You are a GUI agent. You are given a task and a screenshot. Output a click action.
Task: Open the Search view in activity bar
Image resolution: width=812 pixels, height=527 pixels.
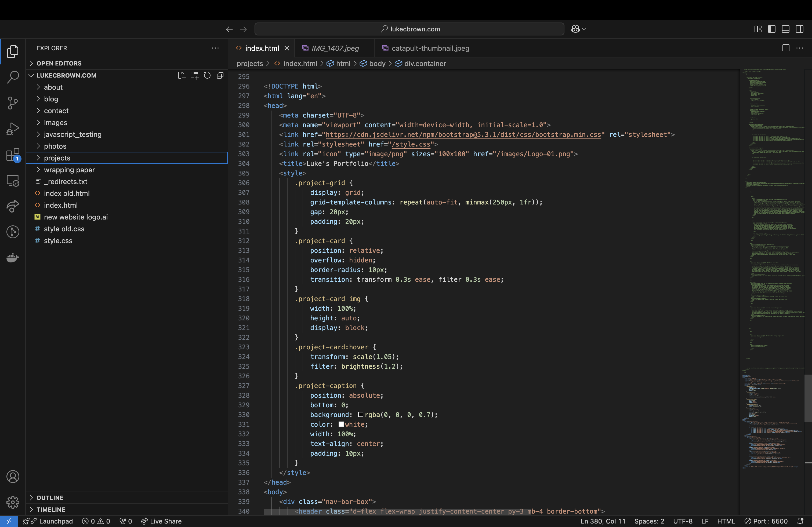point(13,77)
